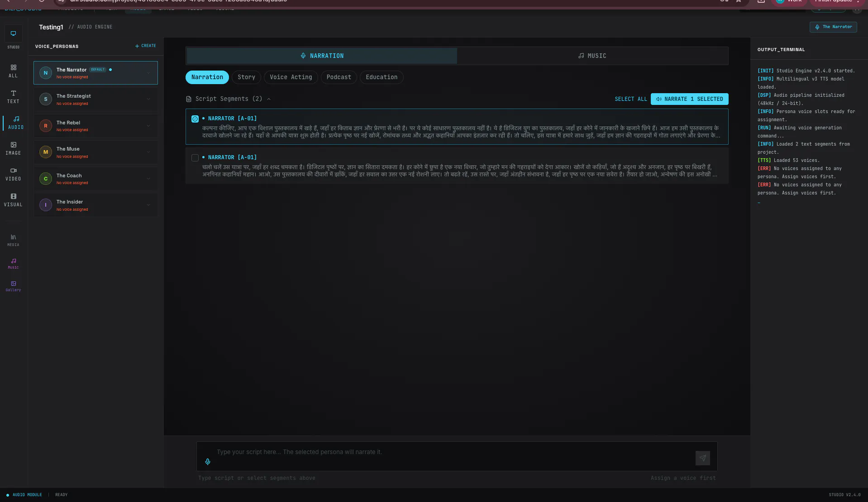868x502 pixels.
Task: Click the 'Assign a voice first' hint
Action: coord(683,478)
